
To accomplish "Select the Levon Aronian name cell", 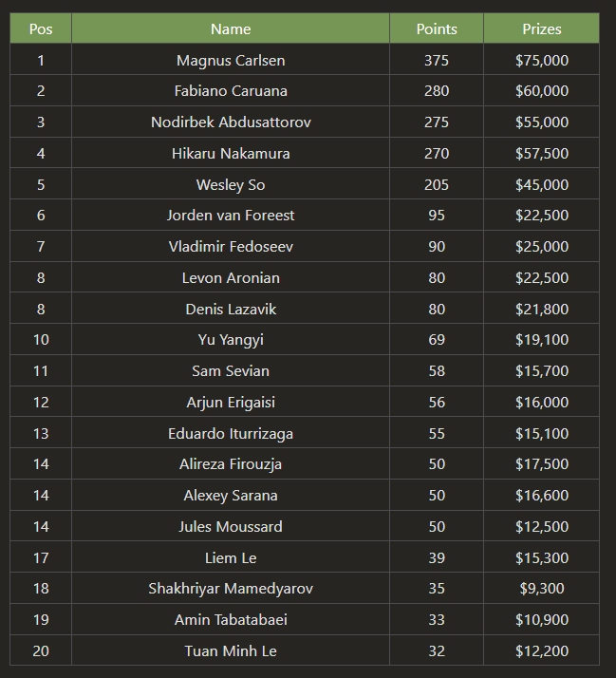I will tap(231, 278).
